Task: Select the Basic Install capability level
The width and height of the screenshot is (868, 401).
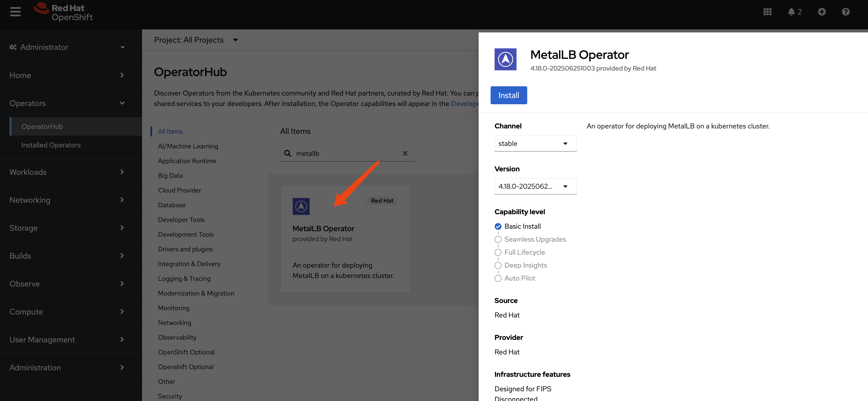Action: [x=498, y=226]
